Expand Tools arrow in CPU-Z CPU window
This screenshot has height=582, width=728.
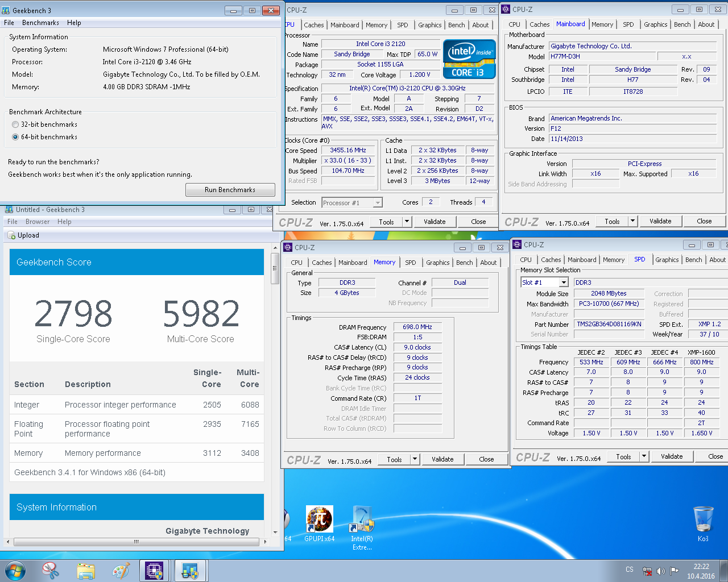click(x=407, y=222)
